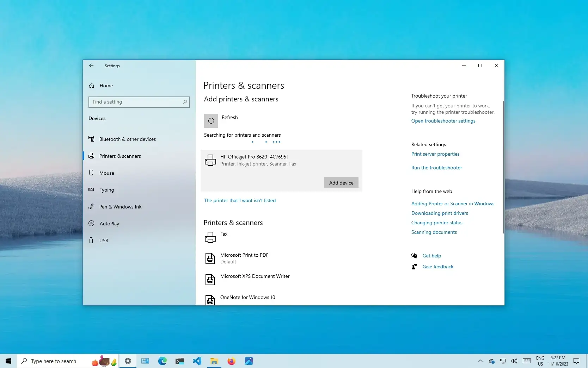Open 'Adding Printer or Scanner in Windows' link

(453, 204)
